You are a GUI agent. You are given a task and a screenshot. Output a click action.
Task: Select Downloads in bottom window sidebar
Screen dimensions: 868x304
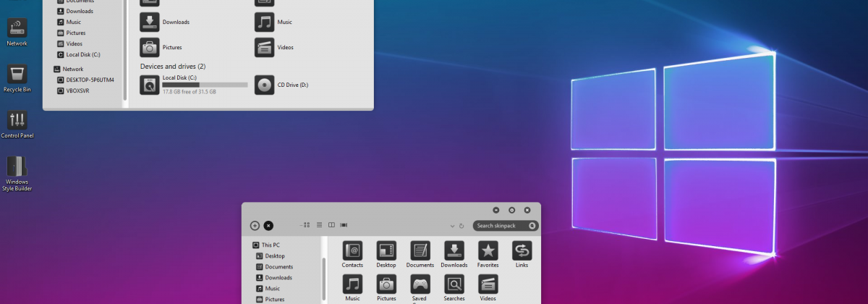click(x=274, y=278)
